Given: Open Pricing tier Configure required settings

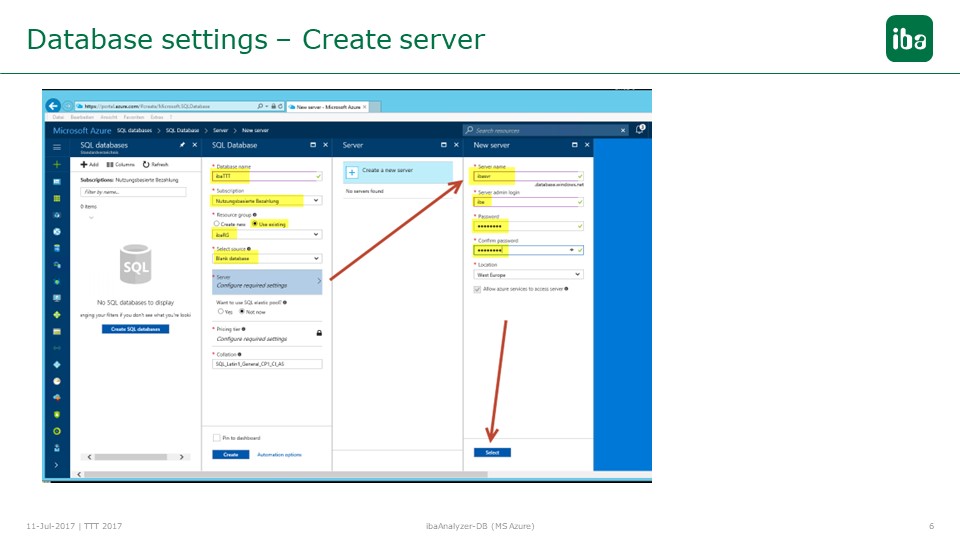Looking at the screenshot, I should pyautogui.click(x=268, y=334).
